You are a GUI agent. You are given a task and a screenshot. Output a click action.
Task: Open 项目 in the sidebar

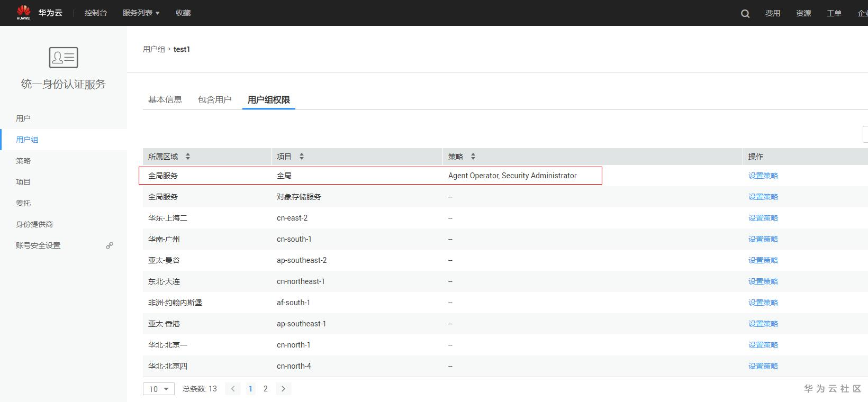point(23,182)
